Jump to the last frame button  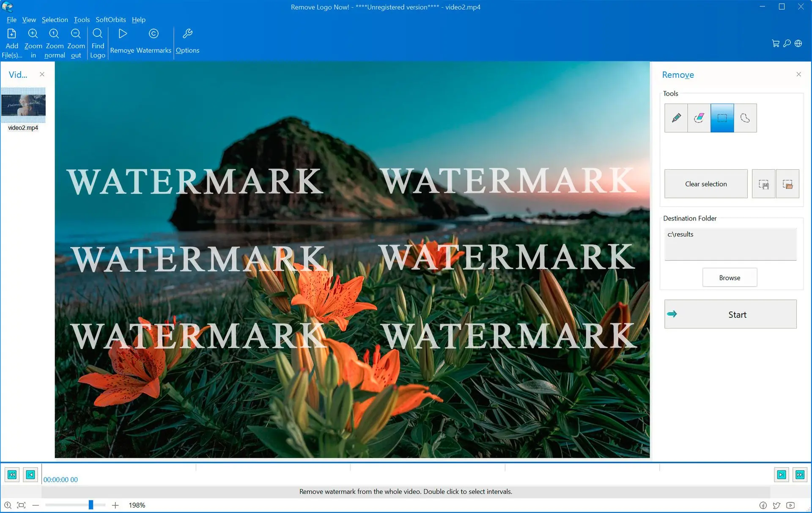800,474
